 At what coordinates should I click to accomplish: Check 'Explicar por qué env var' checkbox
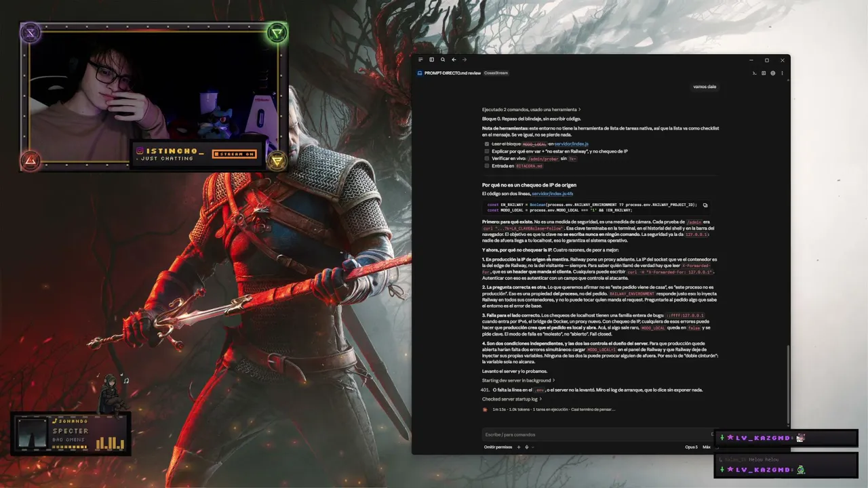[x=487, y=151]
